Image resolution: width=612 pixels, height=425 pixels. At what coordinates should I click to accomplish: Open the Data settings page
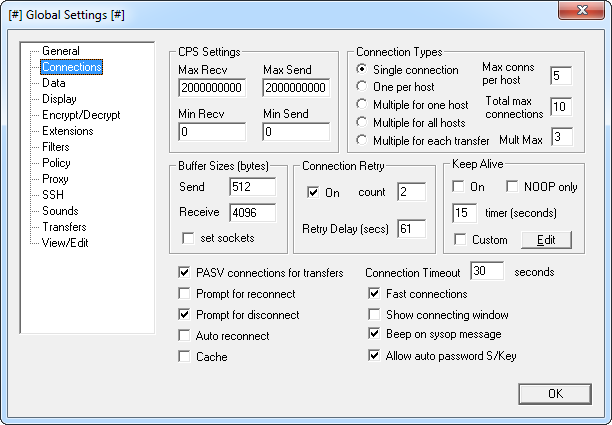[53, 83]
